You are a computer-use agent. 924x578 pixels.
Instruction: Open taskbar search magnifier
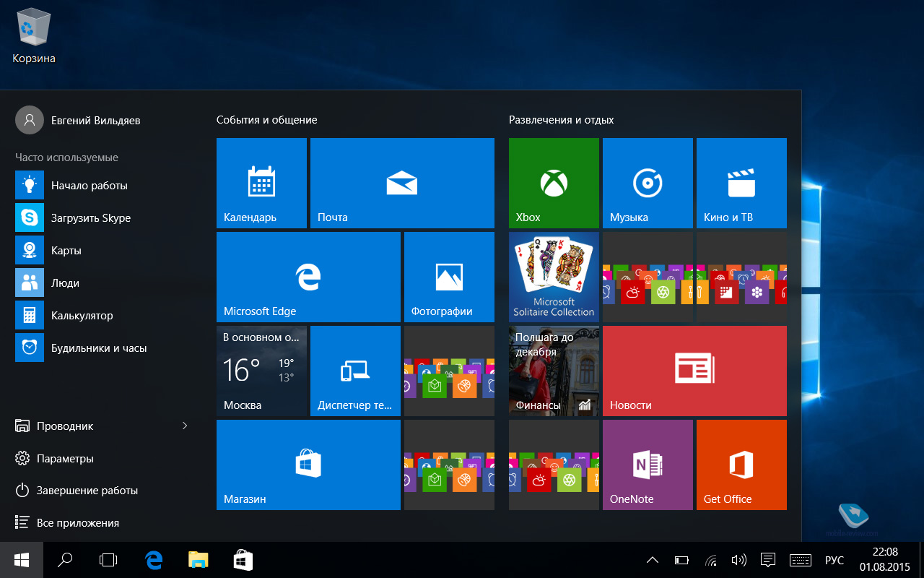(x=65, y=560)
